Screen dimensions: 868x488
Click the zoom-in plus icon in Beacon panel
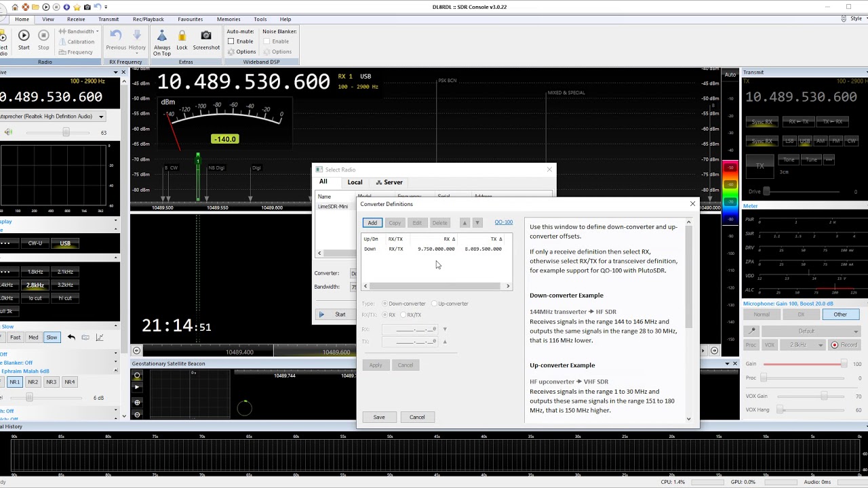(137, 403)
